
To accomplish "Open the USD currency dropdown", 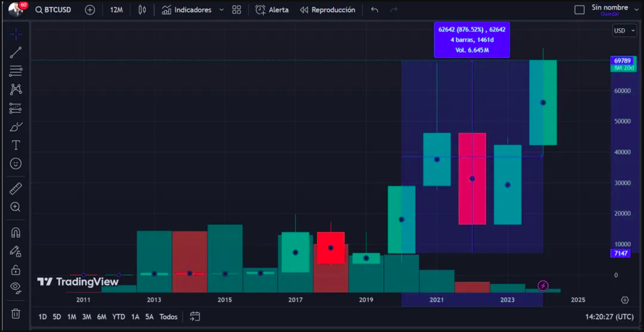I will point(624,31).
